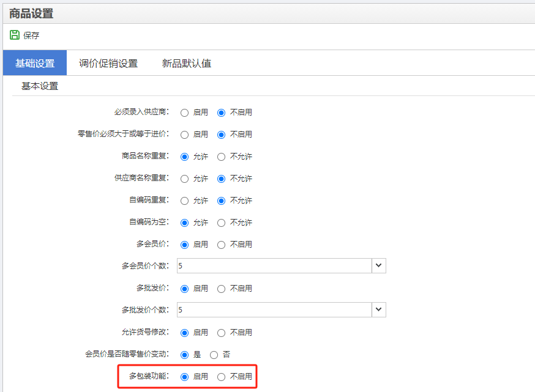535x392 pixels.
Task: Expand the 多批发价个数 dropdown arrow
Action: (379, 309)
